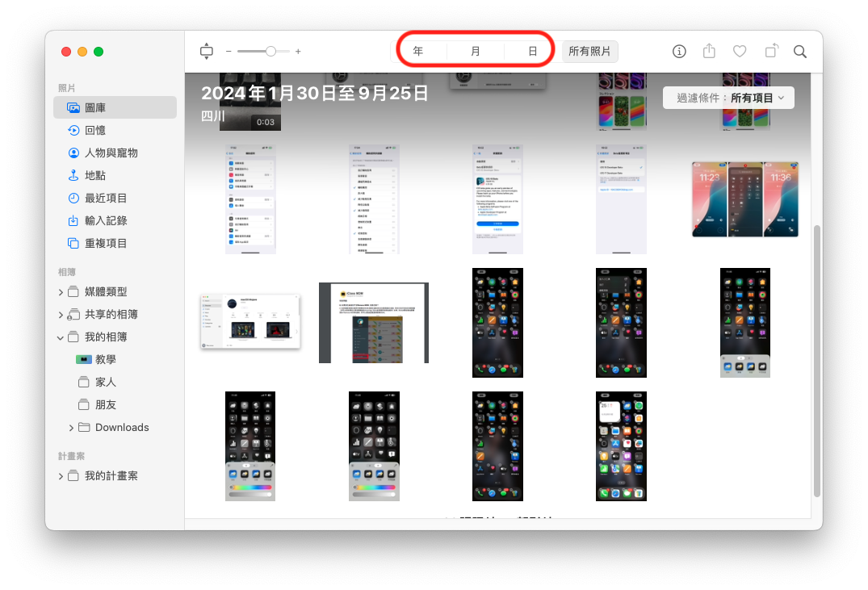Click the aspect ratio grid toggle icon
The width and height of the screenshot is (868, 590).
click(207, 52)
